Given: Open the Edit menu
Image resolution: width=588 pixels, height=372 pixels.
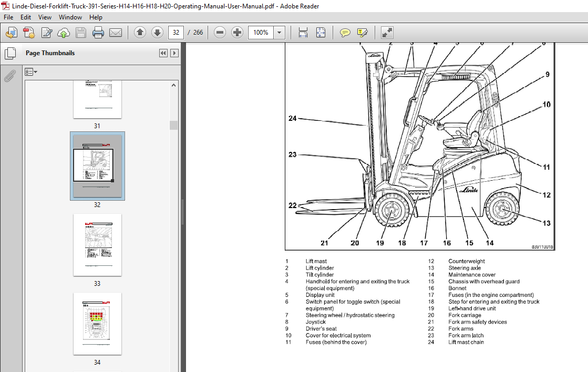Looking at the screenshot, I should 26,17.
